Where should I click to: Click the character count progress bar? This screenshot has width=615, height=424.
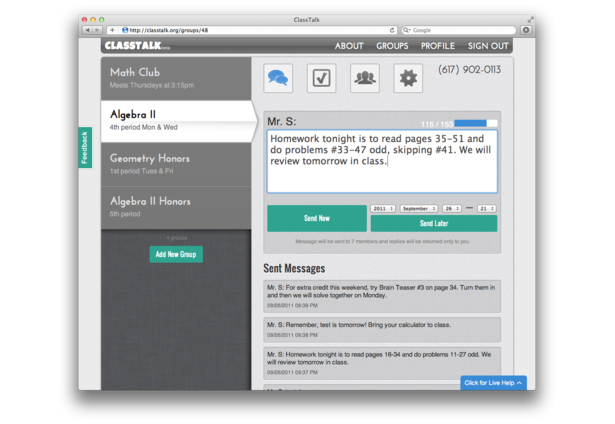pyautogui.click(x=476, y=123)
